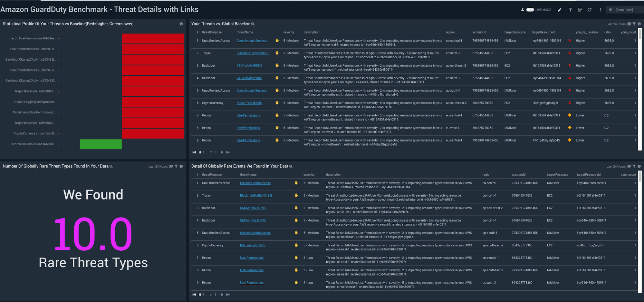Viewport: 644px width, 302px height.
Task: Refresh the dashboard using the refresh icon
Action: coord(590,10)
